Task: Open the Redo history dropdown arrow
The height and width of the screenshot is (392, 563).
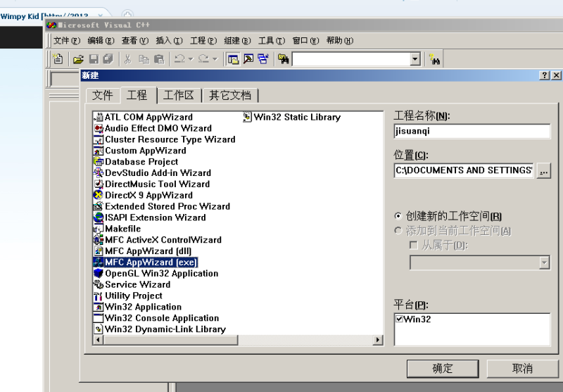Action: point(215,59)
